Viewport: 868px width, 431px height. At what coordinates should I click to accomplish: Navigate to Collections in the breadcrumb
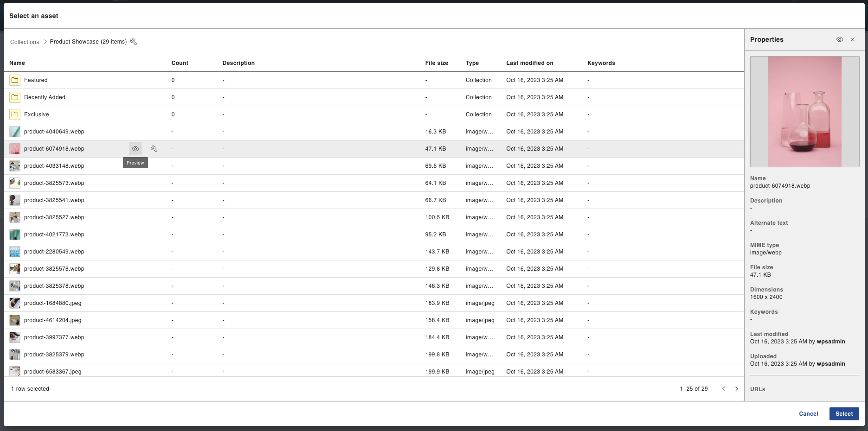(25, 42)
